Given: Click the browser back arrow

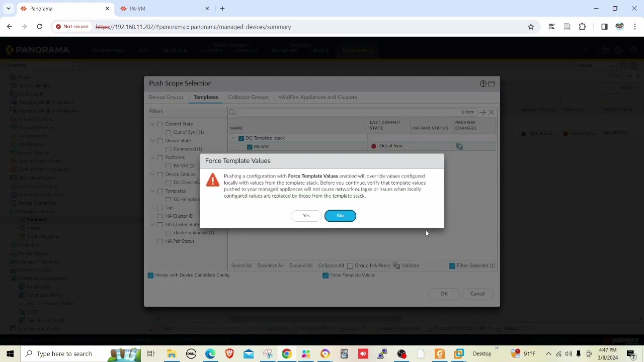Looking at the screenshot, I should tap(9, 27).
